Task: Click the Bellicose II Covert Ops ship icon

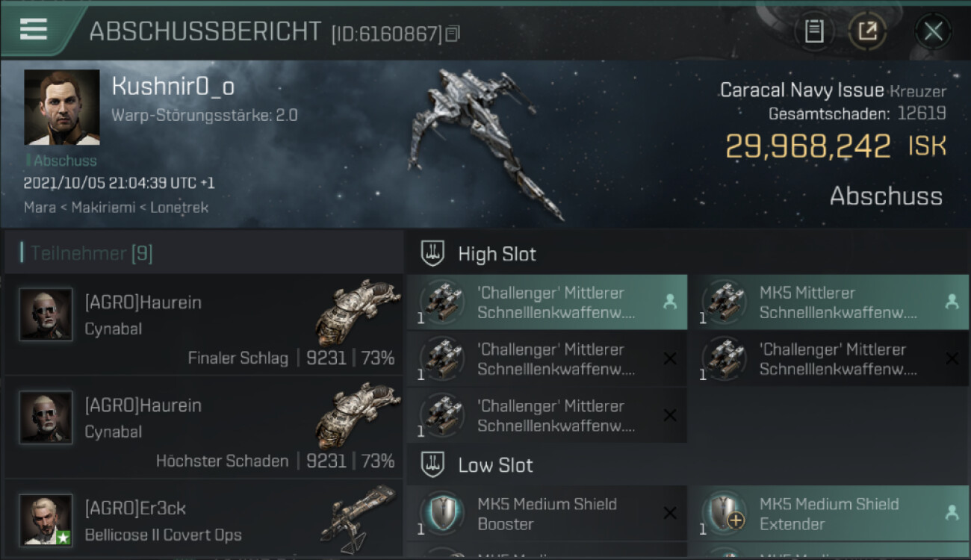Action: pos(359,518)
